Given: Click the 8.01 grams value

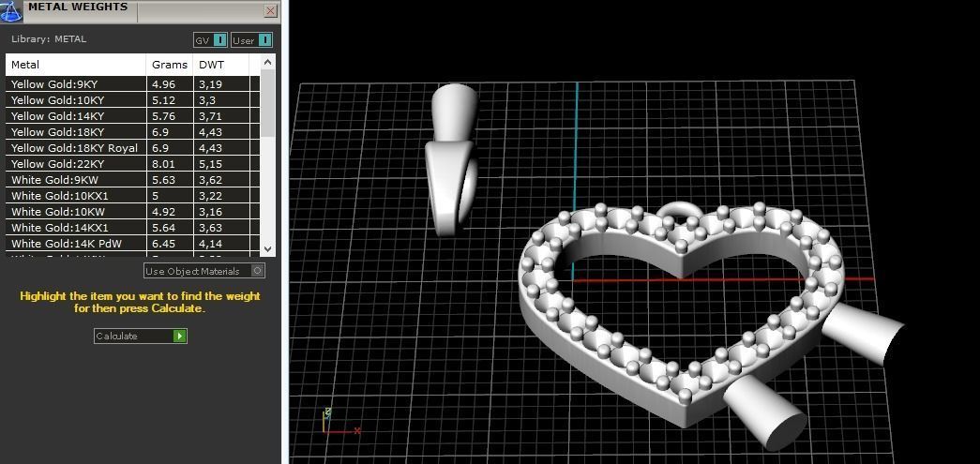Looking at the screenshot, I should pyautogui.click(x=164, y=164).
